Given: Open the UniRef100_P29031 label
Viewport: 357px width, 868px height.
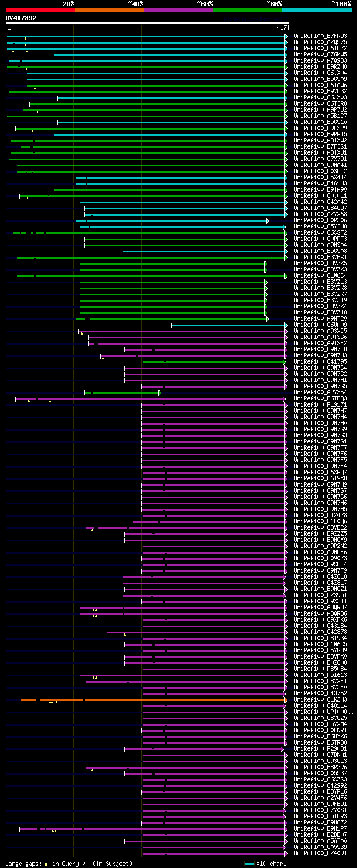Looking at the screenshot, I should click(x=320, y=748).
